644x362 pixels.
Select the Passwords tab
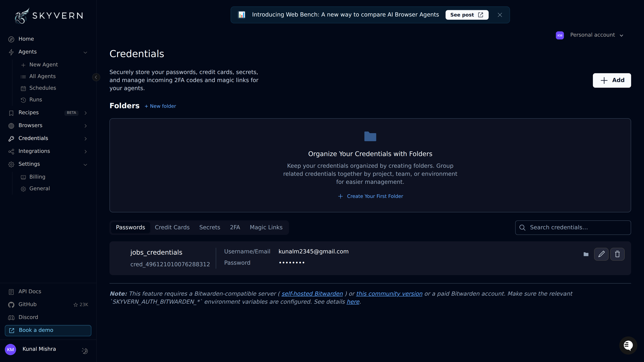[x=130, y=227]
